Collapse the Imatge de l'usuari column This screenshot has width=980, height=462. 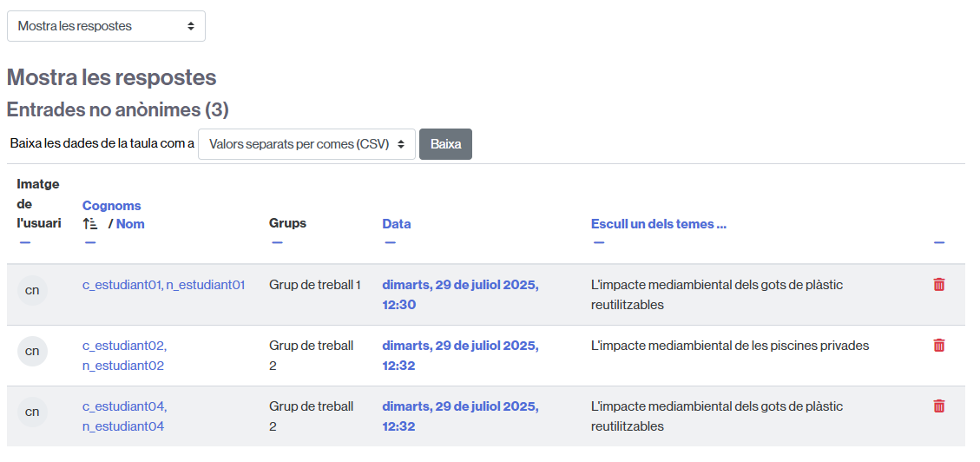point(25,242)
